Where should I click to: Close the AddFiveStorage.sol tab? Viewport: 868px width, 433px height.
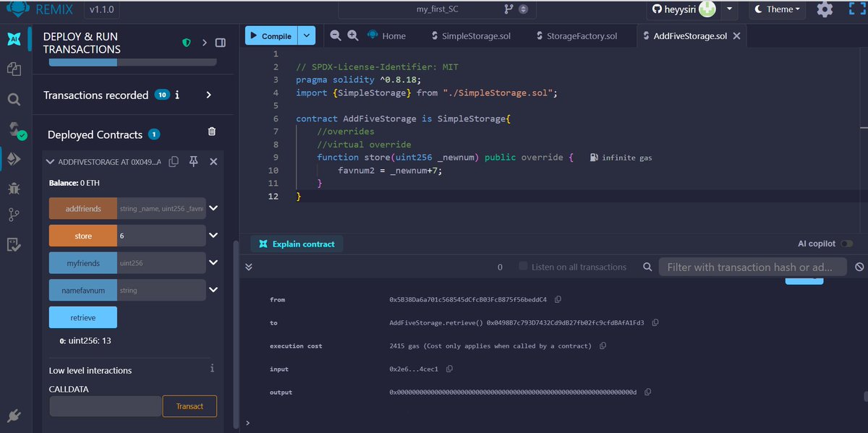pos(737,36)
